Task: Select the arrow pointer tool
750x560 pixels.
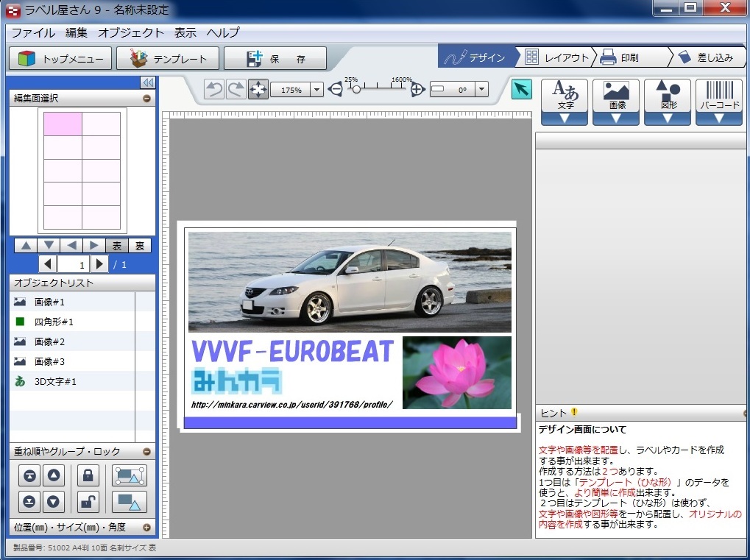Action: [x=521, y=90]
